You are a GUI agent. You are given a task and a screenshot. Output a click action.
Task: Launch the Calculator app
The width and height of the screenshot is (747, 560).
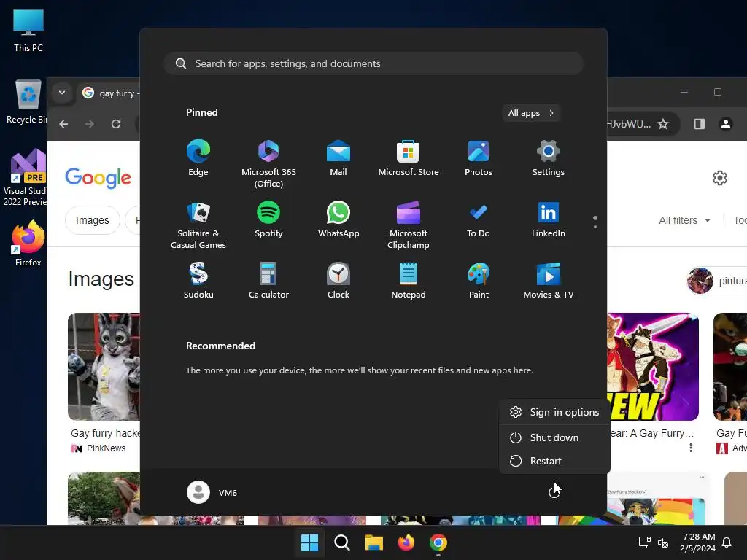coord(268,281)
